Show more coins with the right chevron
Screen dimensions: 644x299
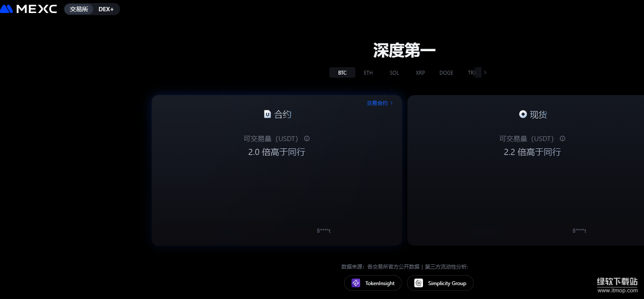point(485,72)
